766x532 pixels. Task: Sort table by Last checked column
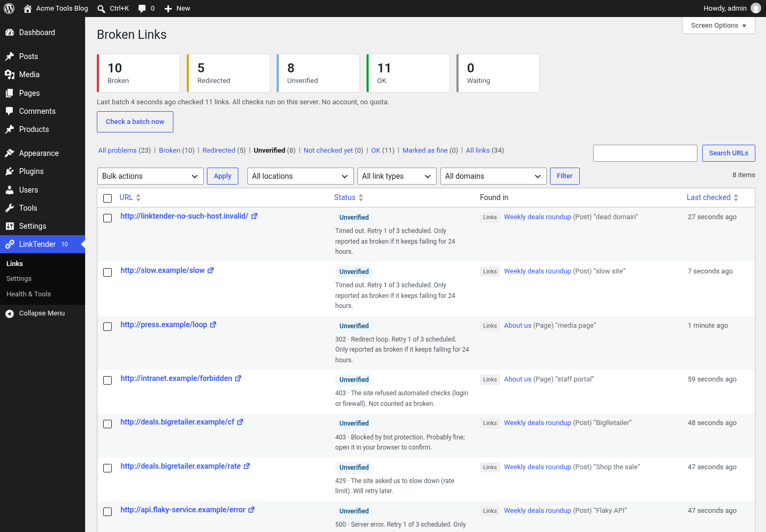pyautogui.click(x=712, y=197)
